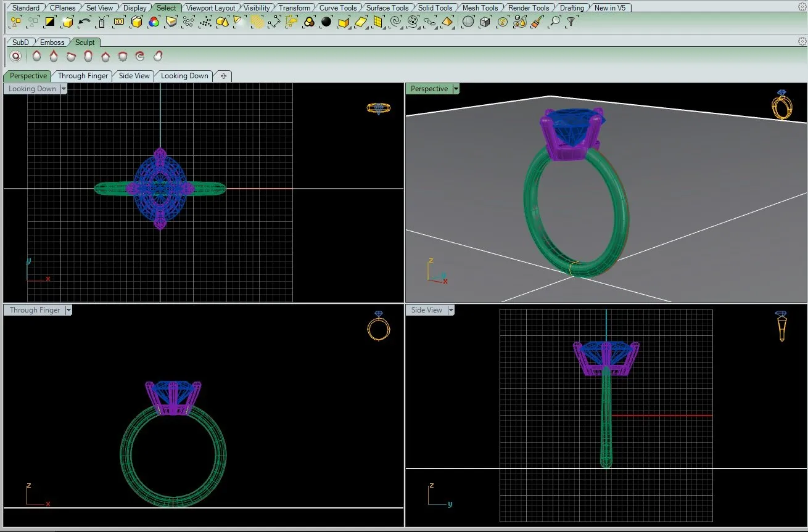The image size is (808, 532).
Task: Open the Standard toolbar tab
Action: [x=25, y=8]
